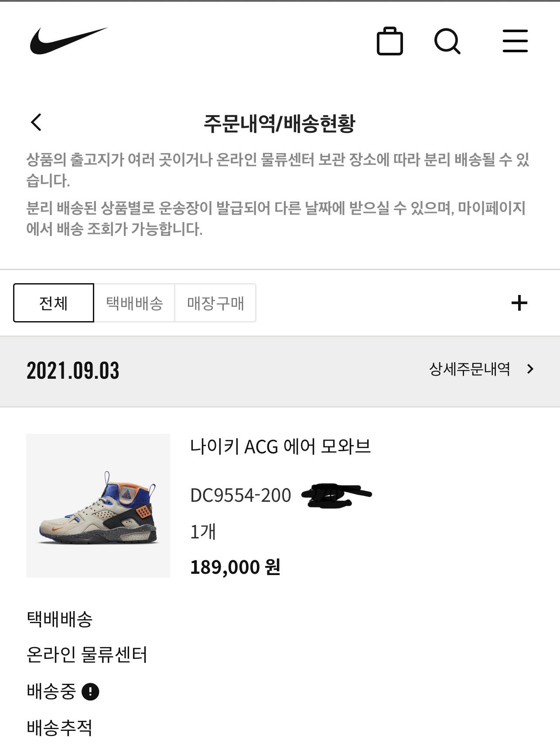Go back with the left arrow
Viewport: 560px width, 747px height.
(x=36, y=122)
